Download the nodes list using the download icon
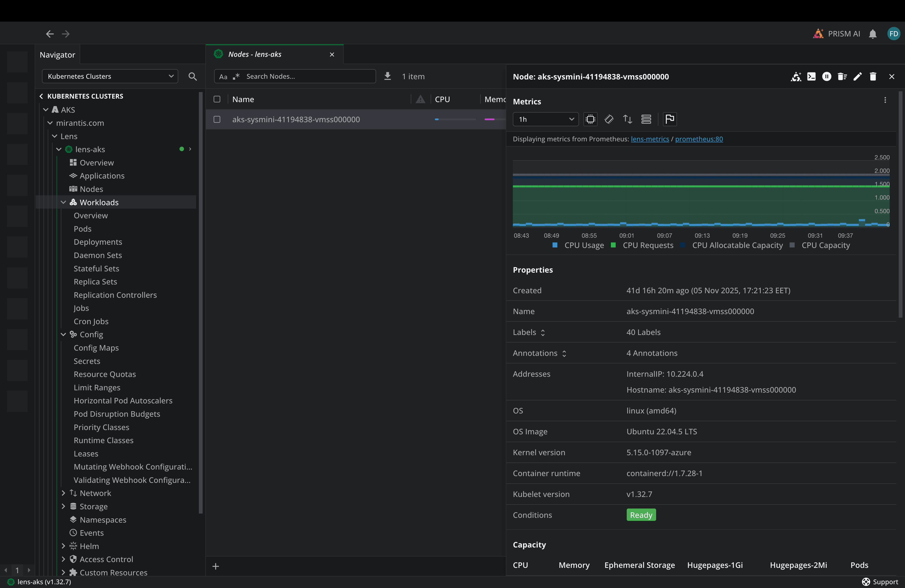The image size is (905, 588). tap(387, 76)
